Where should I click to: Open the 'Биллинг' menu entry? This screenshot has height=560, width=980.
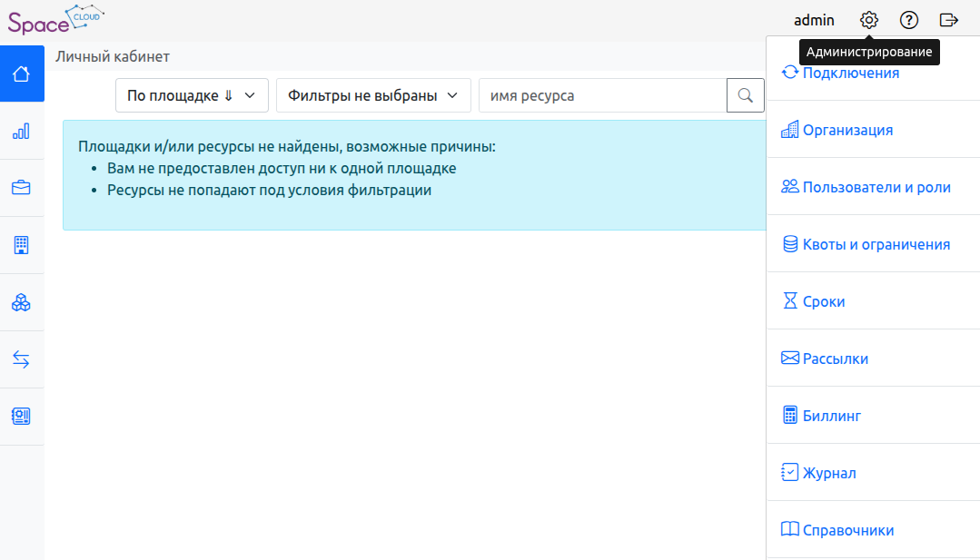[831, 416]
